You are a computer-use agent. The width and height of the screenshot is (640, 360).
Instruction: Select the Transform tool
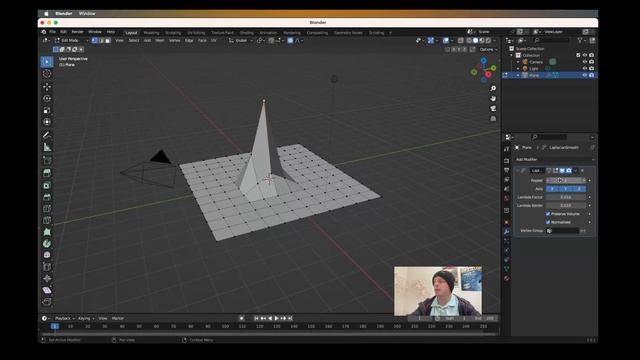coord(47,122)
